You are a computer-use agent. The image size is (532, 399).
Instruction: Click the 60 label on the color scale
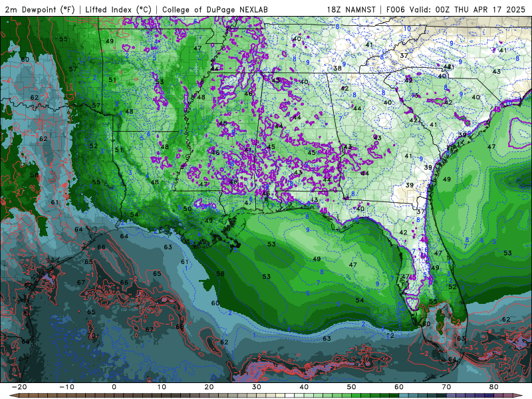tap(399, 387)
